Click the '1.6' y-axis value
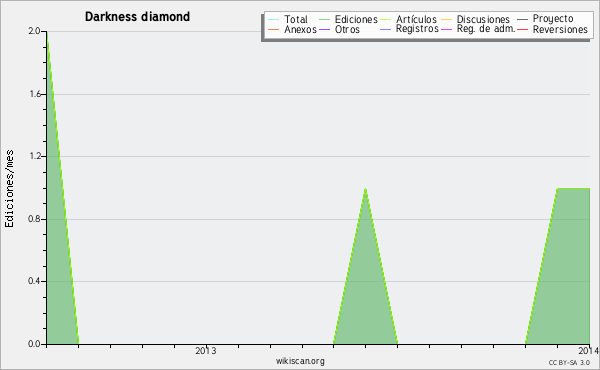Screen dimensions: 600x370 35,94
